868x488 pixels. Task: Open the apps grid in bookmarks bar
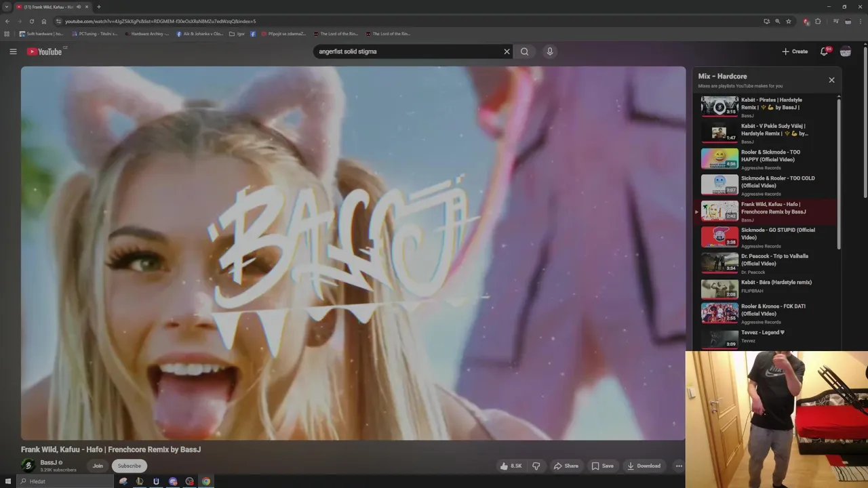pos(7,33)
